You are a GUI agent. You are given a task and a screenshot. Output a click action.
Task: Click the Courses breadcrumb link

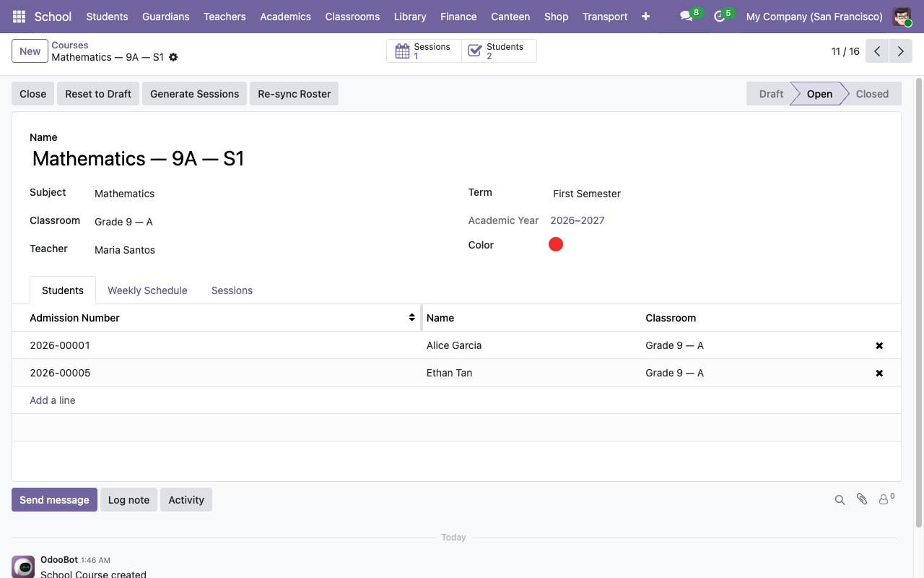tap(70, 45)
